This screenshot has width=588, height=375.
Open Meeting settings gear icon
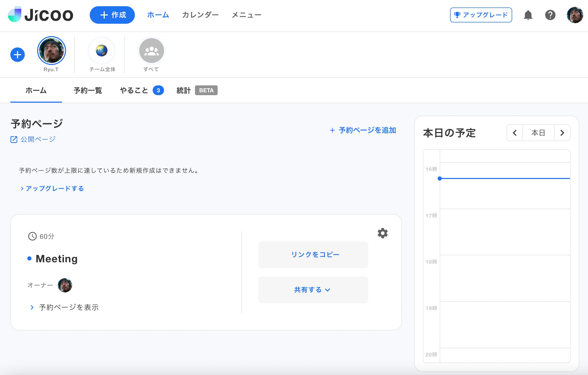[383, 233]
